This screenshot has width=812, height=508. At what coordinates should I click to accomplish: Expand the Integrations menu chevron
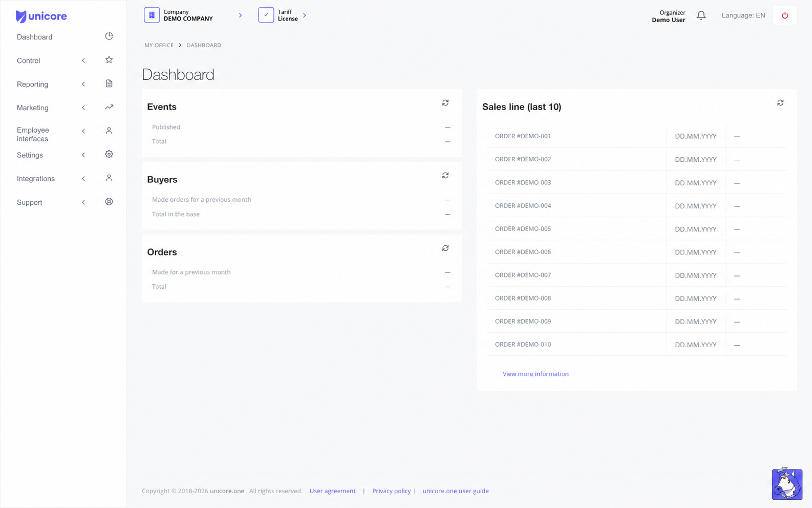[83, 179]
